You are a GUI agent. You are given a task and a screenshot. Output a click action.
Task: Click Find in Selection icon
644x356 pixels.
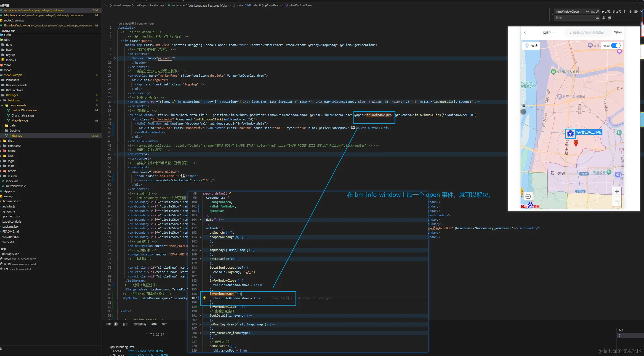coord(636,12)
